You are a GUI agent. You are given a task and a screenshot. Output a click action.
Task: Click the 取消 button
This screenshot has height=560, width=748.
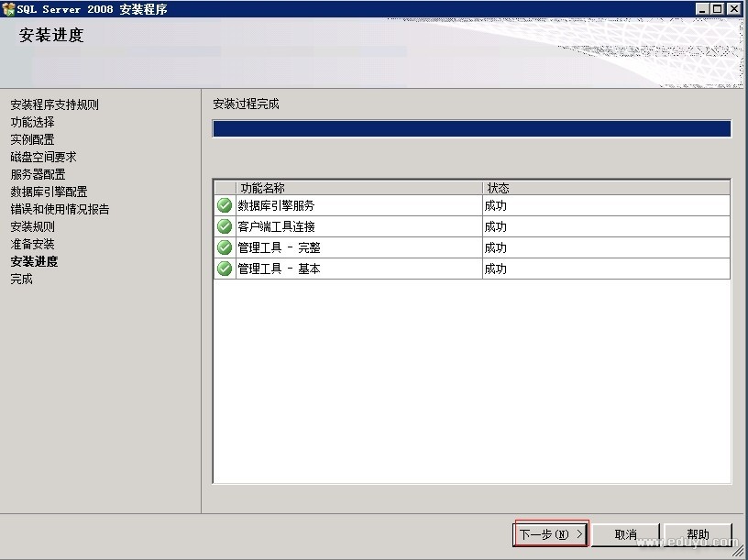625,534
